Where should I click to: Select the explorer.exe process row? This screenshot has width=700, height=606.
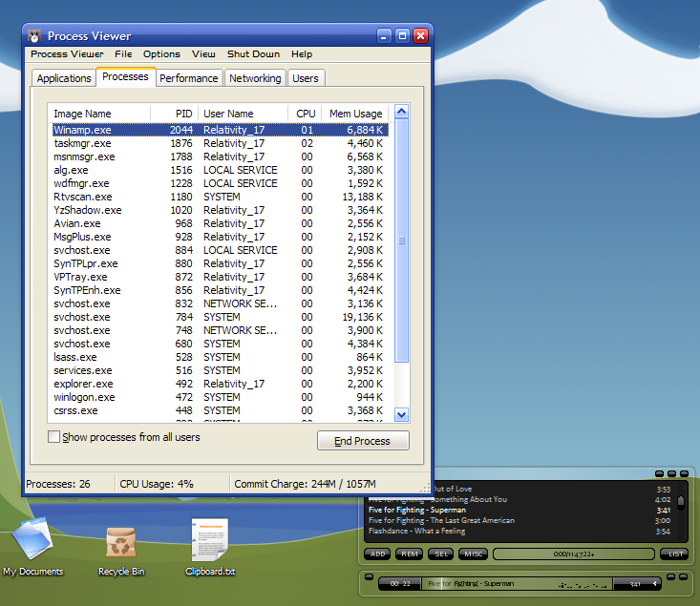coord(83,384)
